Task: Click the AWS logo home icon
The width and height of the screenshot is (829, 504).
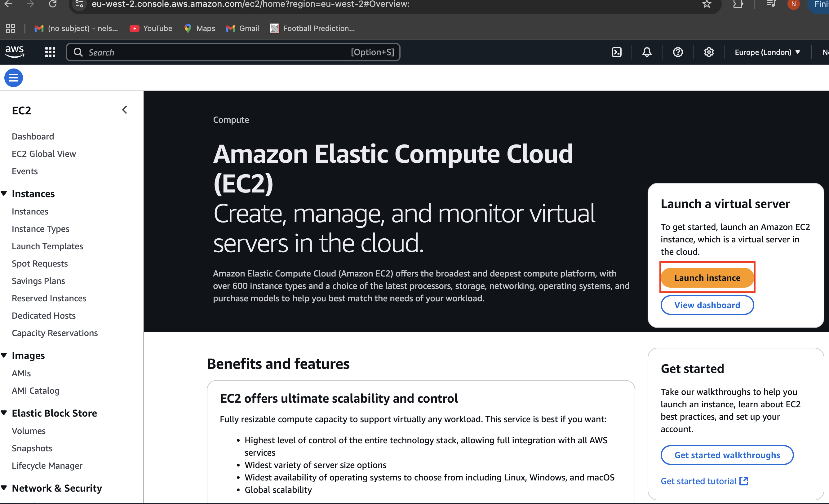Action: click(x=15, y=52)
